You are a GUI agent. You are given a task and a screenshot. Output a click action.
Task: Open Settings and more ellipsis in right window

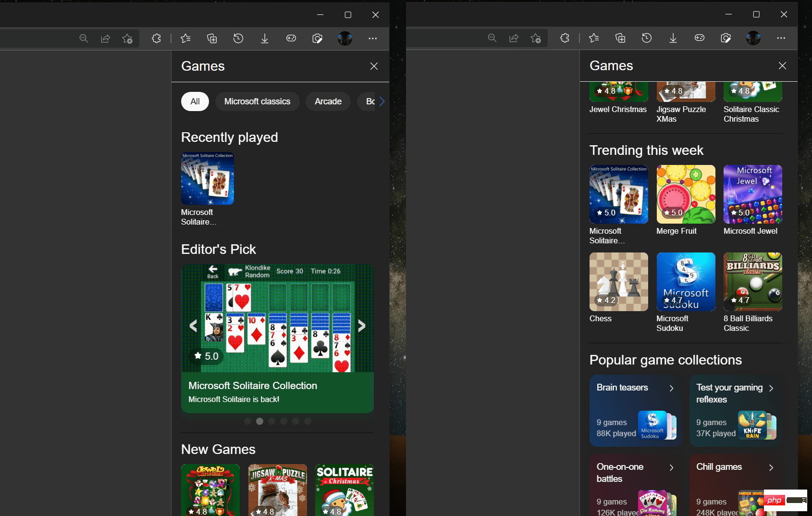[x=781, y=38]
